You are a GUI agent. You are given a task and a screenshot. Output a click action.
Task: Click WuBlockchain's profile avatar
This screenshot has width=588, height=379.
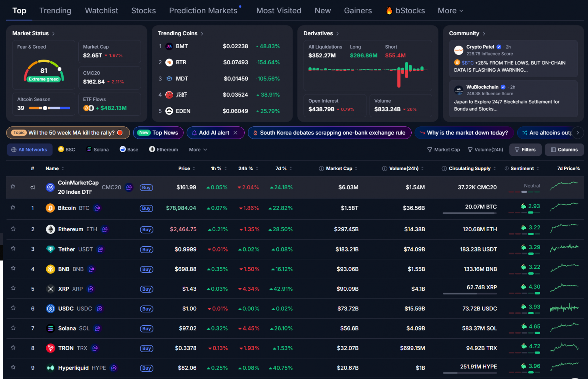click(459, 90)
